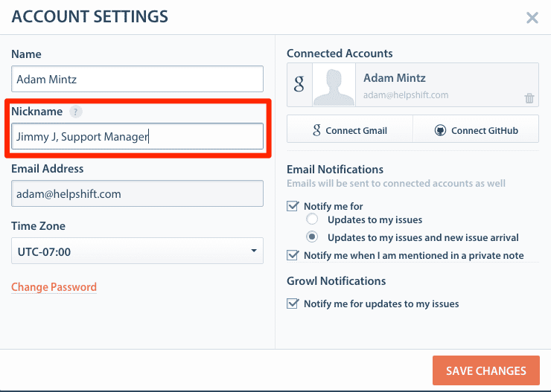Open the Change Password link

(54, 287)
